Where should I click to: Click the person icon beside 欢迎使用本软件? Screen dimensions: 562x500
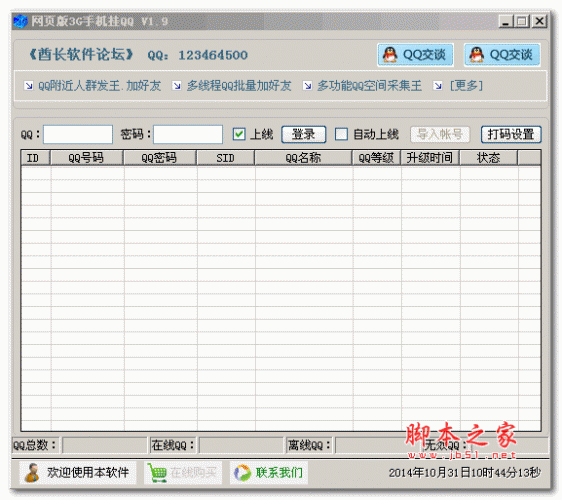(x=32, y=473)
